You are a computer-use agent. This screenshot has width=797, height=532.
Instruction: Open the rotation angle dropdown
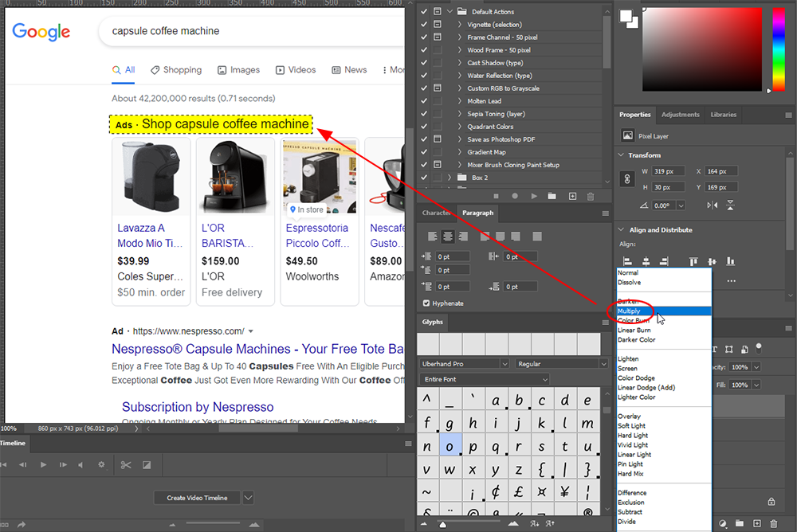pyautogui.click(x=681, y=205)
